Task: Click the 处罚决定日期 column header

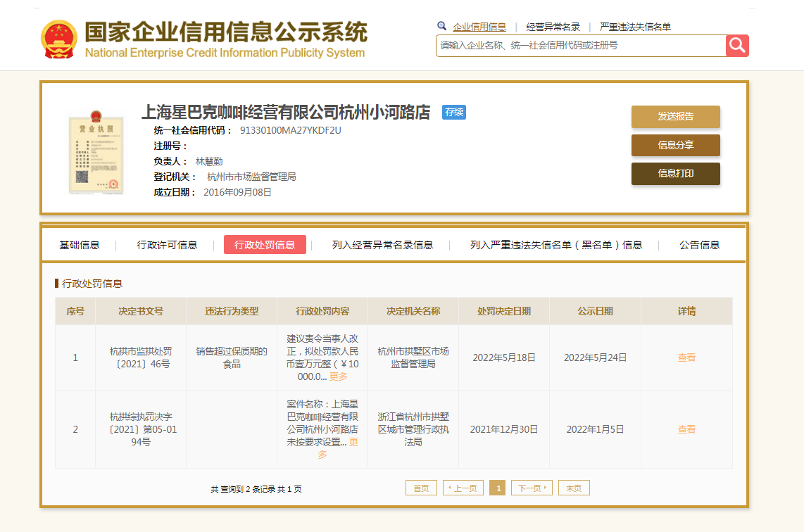Action: click(x=504, y=311)
